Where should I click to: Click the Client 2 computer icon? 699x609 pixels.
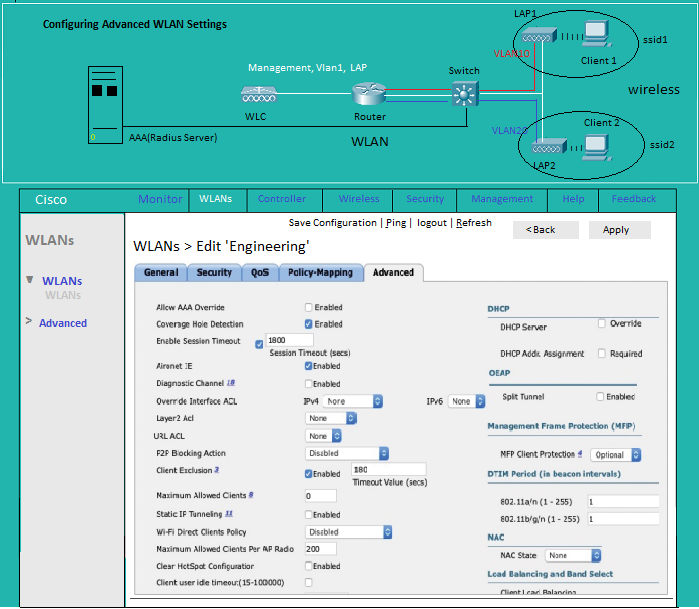(x=599, y=145)
